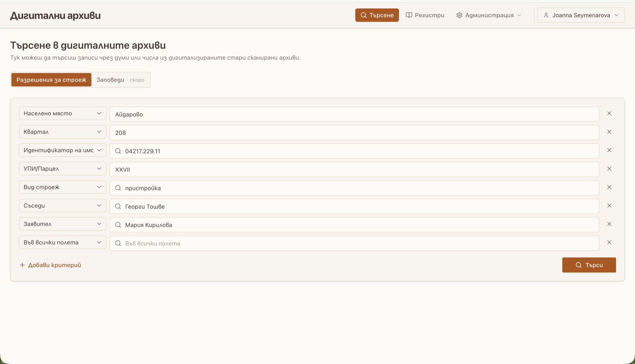Click the Добави критерий link
The image size is (635, 364).
(50, 265)
